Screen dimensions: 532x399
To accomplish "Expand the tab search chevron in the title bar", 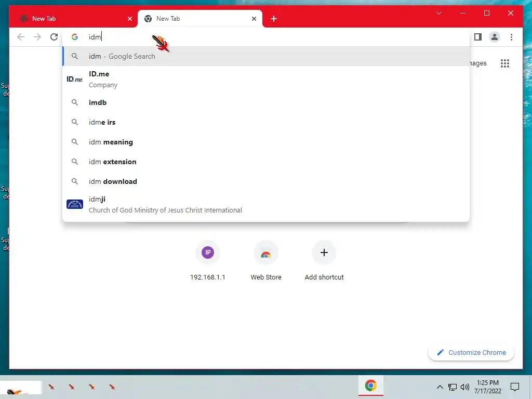I will pyautogui.click(x=438, y=13).
